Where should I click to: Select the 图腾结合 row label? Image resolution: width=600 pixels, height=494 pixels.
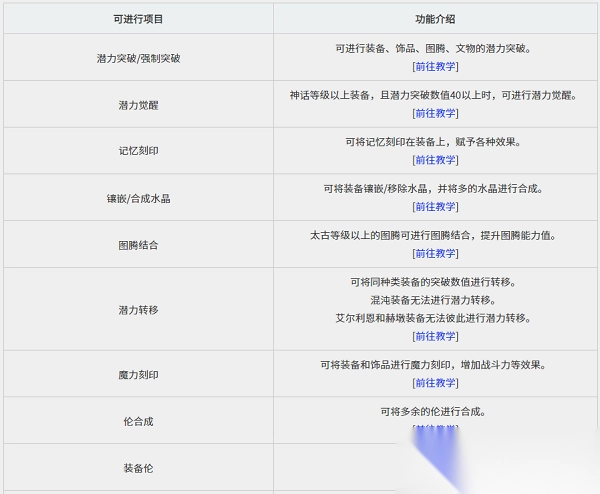pyautogui.click(x=138, y=245)
